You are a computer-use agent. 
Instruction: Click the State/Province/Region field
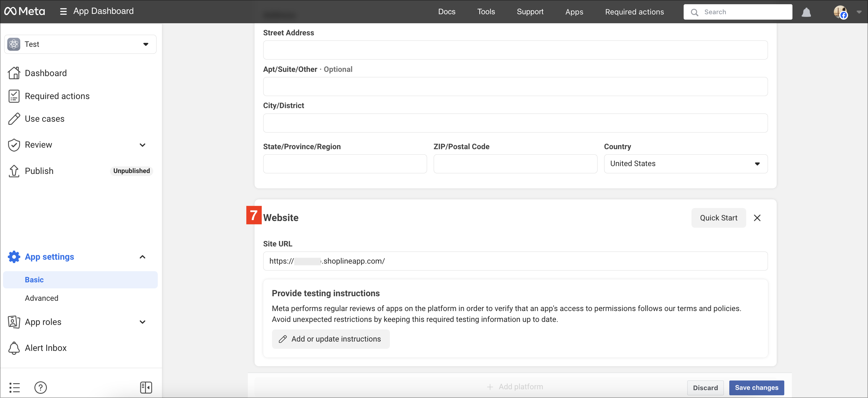click(345, 164)
